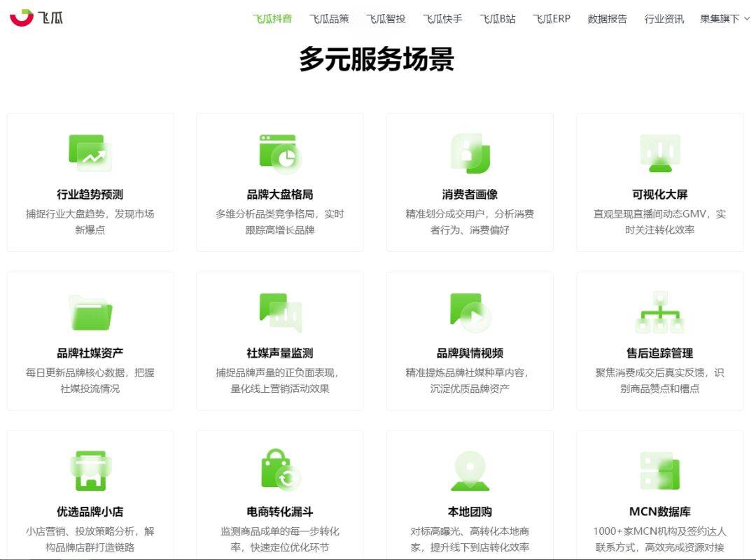
Task: Select the 社媒声量监测 card title
Action: coord(280,353)
